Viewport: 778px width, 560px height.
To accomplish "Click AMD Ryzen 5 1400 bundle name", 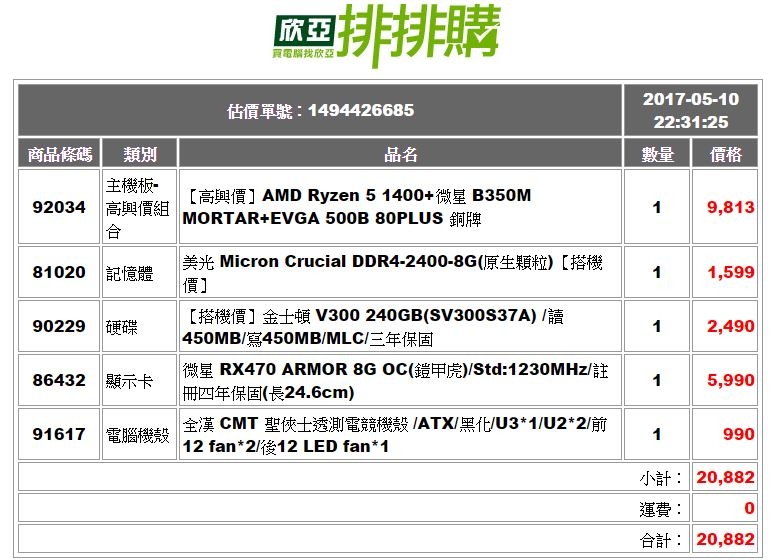I will 357,207.
